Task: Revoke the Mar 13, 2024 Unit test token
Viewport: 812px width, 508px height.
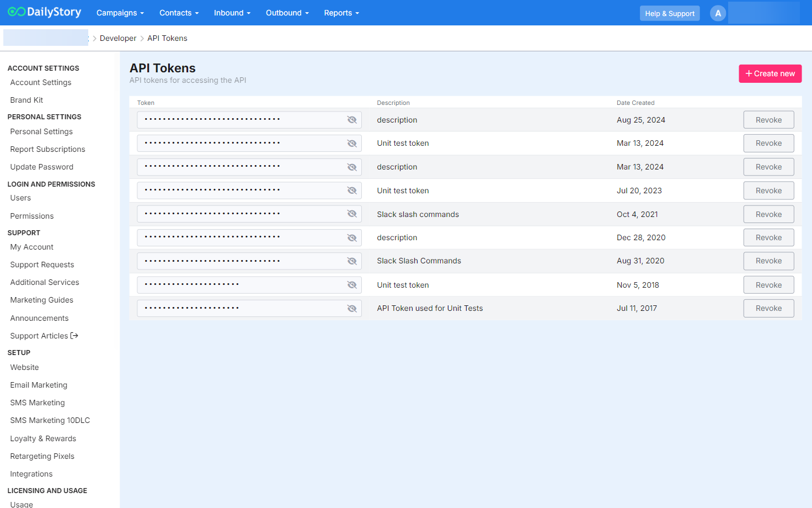Action: coord(768,143)
